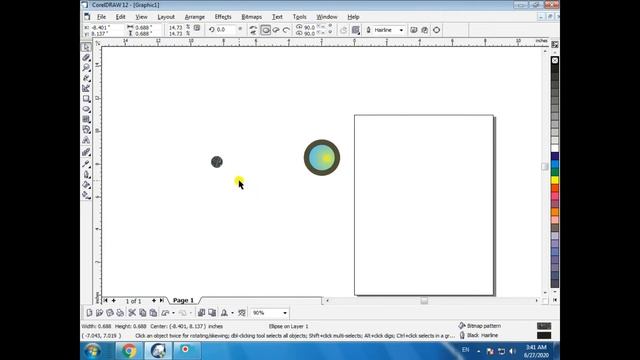
Task: Click the Corel Online icon
Action: coord(242,313)
